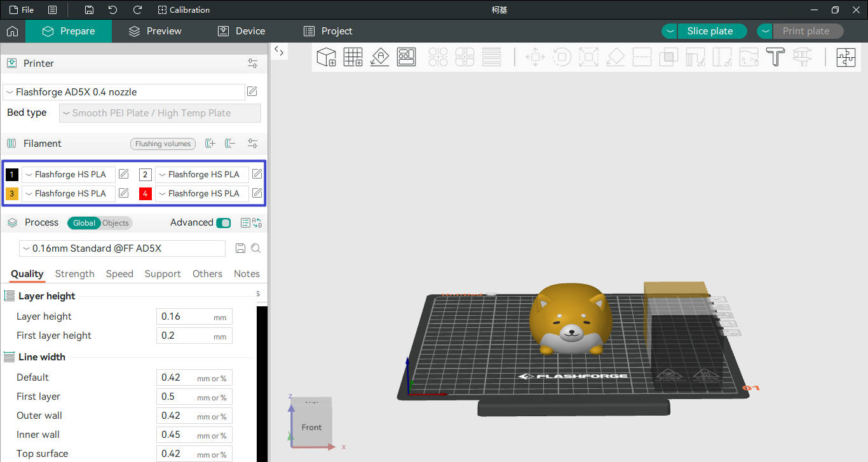Switch process scope to Objects
Image resolution: width=868 pixels, height=462 pixels.
(x=116, y=223)
